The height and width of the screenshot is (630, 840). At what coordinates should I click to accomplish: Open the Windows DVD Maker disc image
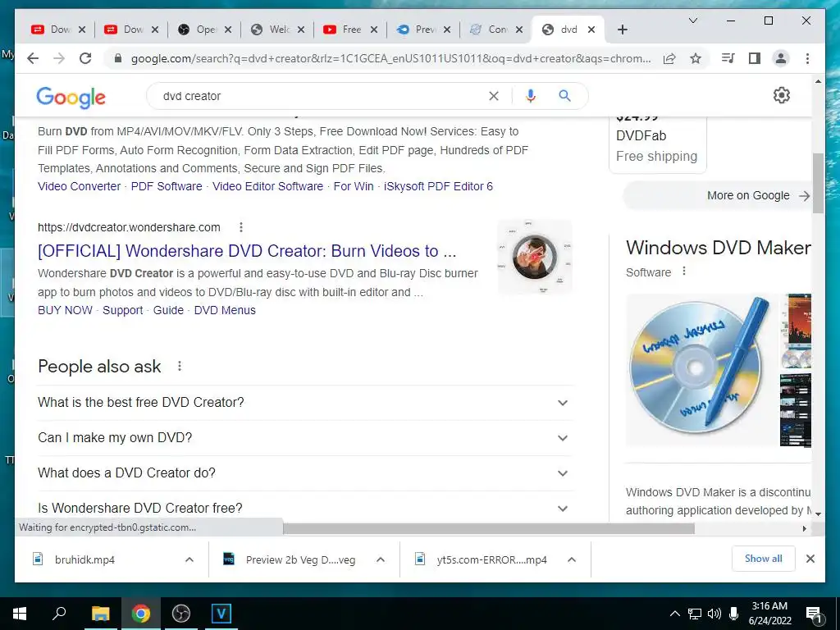[x=701, y=370]
